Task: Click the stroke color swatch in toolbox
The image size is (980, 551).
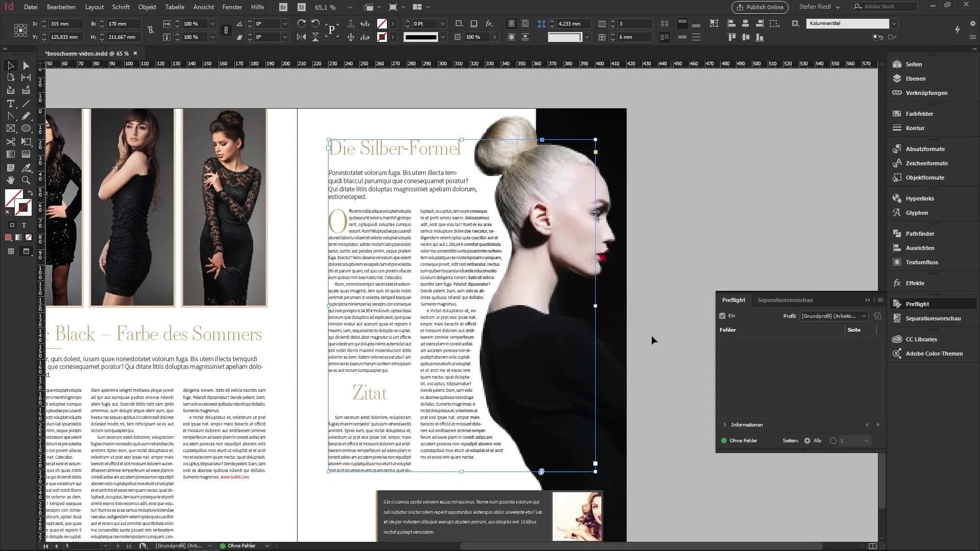Action: [23, 208]
